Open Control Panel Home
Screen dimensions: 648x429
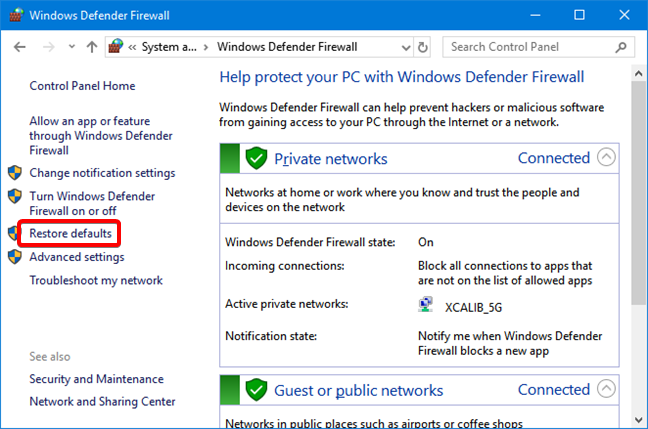point(82,86)
